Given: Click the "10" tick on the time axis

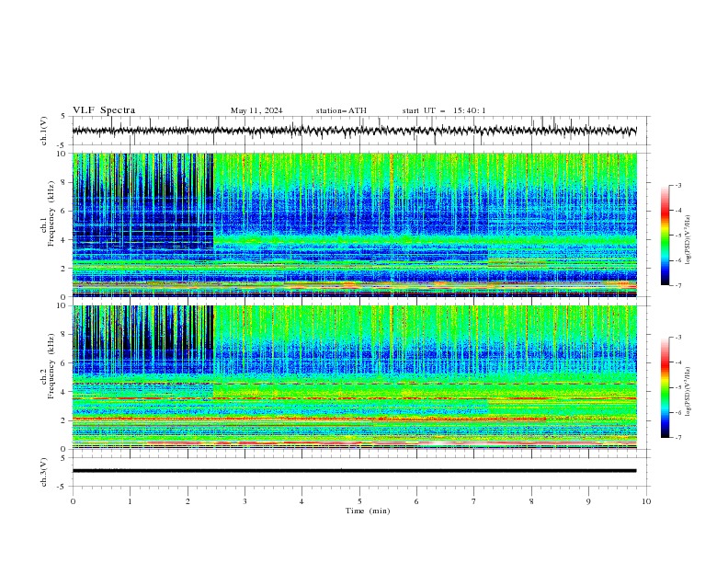Looking at the screenshot, I should [x=646, y=501].
